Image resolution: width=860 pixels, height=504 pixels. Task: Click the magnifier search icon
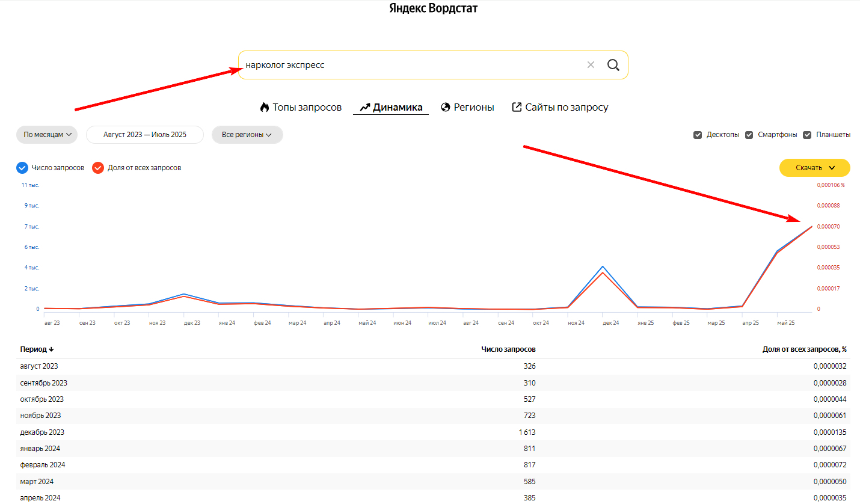click(613, 65)
